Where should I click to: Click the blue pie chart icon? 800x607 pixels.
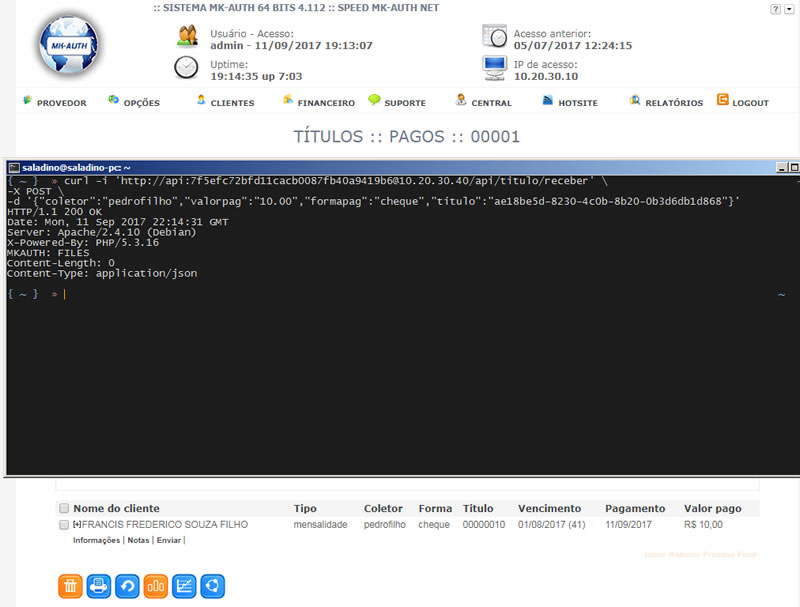pos(213,586)
